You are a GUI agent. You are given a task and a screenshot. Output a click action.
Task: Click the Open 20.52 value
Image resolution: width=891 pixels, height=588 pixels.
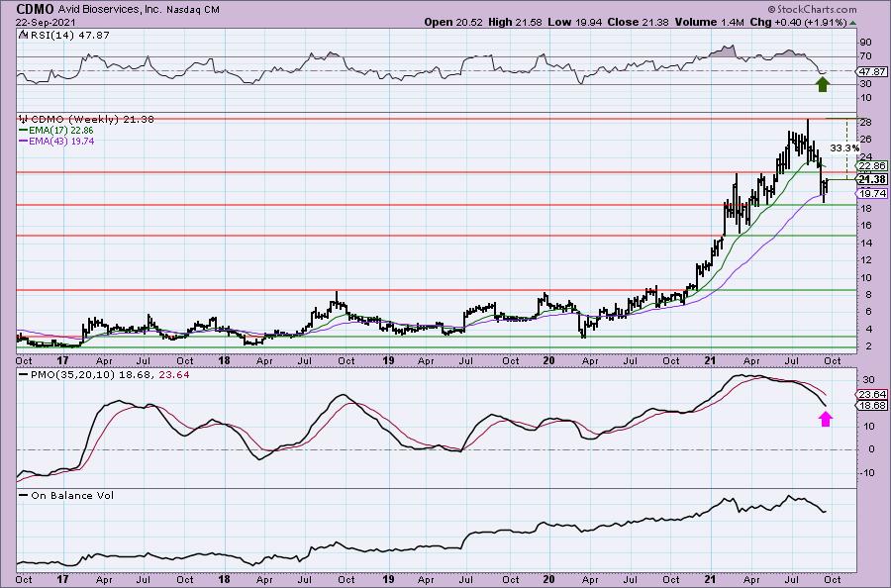point(453,22)
